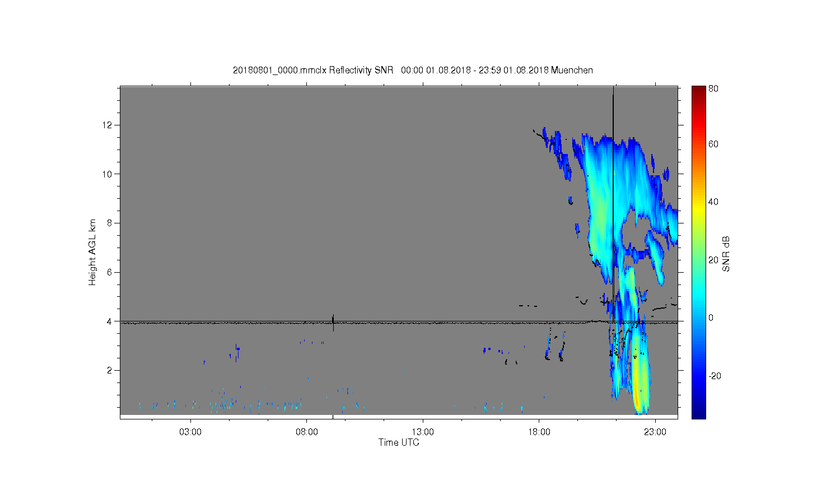Click the '18:00' time tick label

point(539,432)
